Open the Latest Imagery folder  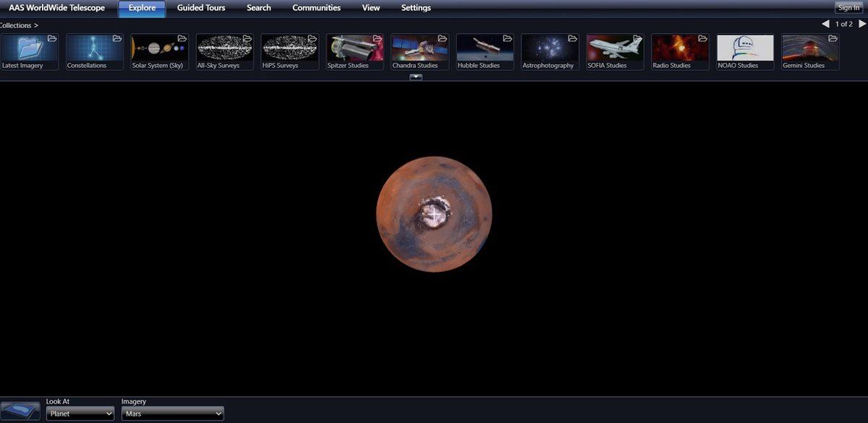[30, 51]
